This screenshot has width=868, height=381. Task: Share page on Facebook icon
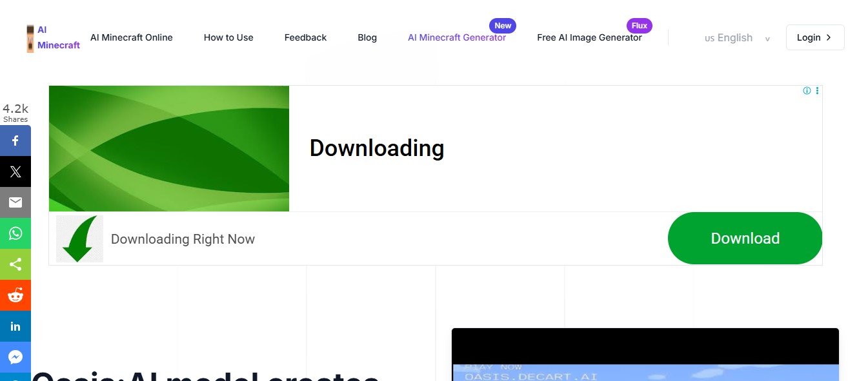[15, 141]
